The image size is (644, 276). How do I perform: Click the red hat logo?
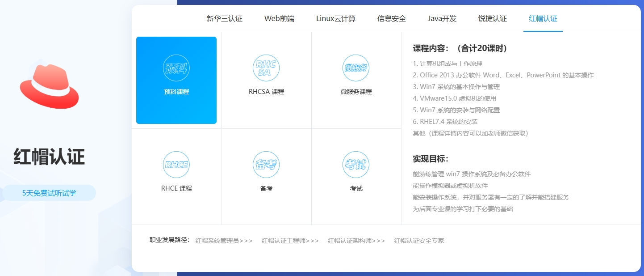click(49, 86)
